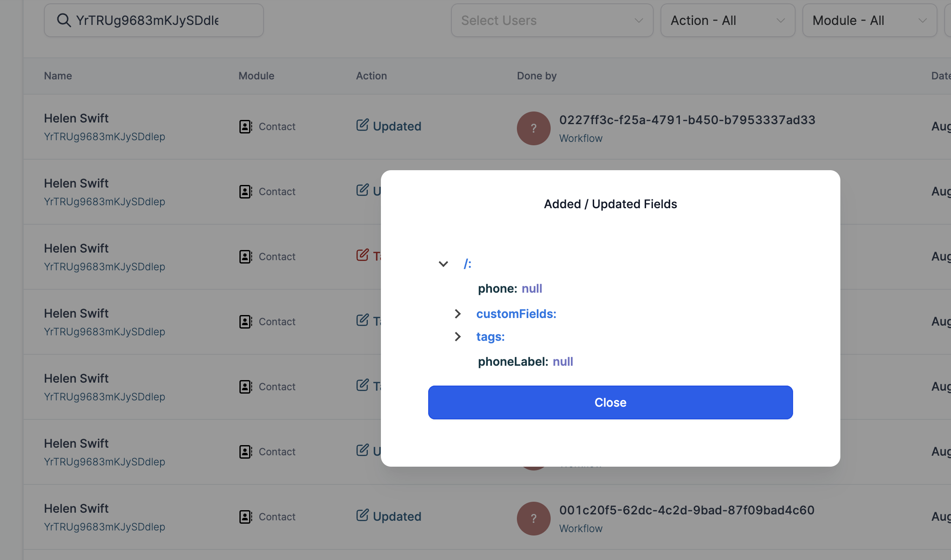This screenshot has width=951, height=560.
Task: Click the Done by column header
Action: (x=536, y=76)
